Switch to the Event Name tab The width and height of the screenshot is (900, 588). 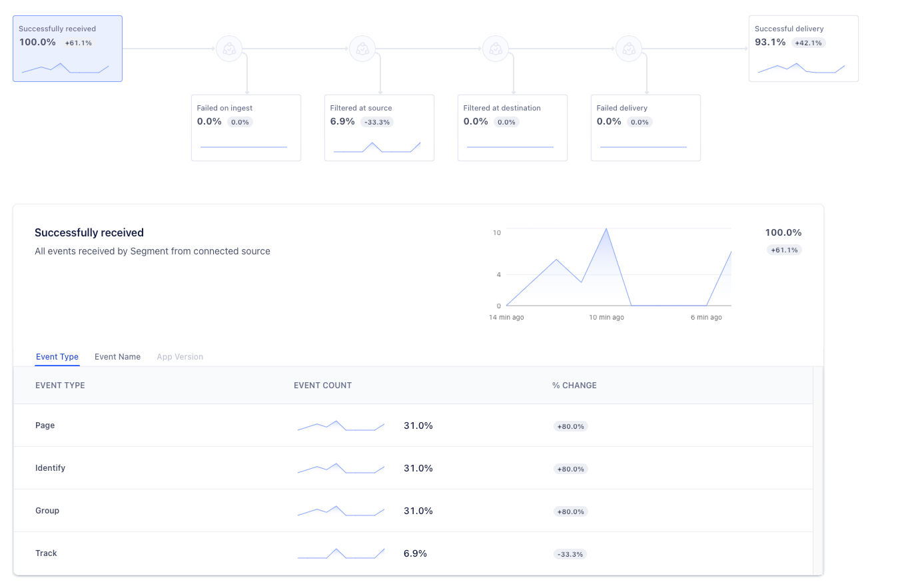point(117,356)
